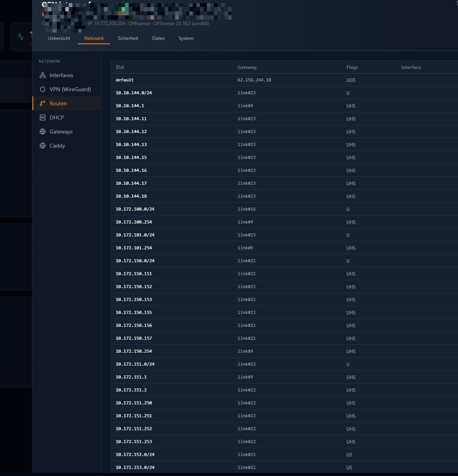Select route 10.10.144.18
458x476 pixels.
[284, 196]
